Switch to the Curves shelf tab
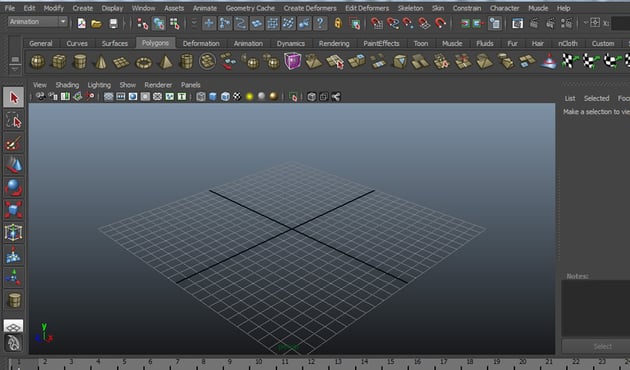630x370 pixels. 77,43
